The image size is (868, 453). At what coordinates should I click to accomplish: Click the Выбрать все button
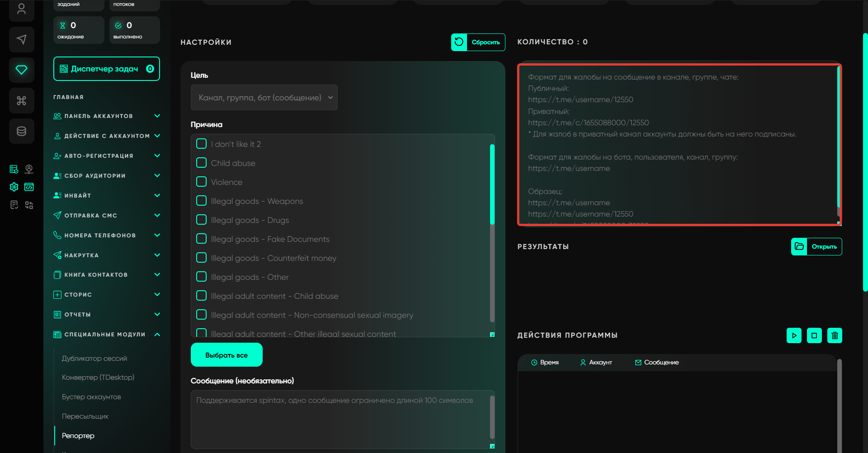[226, 355]
